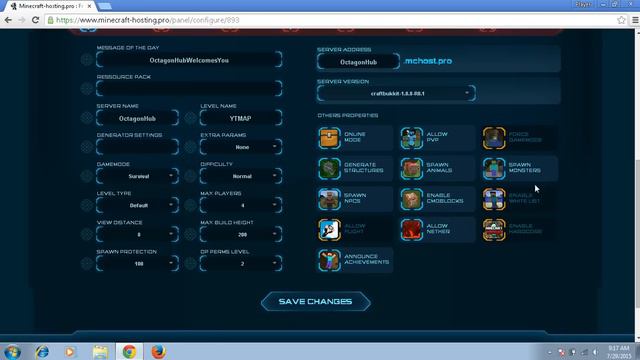Open the Gamemode dropdown showing Survival
The height and width of the screenshot is (360, 640).
tap(138, 176)
